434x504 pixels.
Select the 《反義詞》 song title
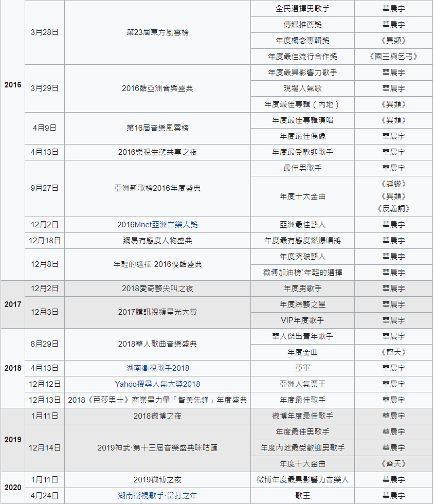tap(393, 208)
